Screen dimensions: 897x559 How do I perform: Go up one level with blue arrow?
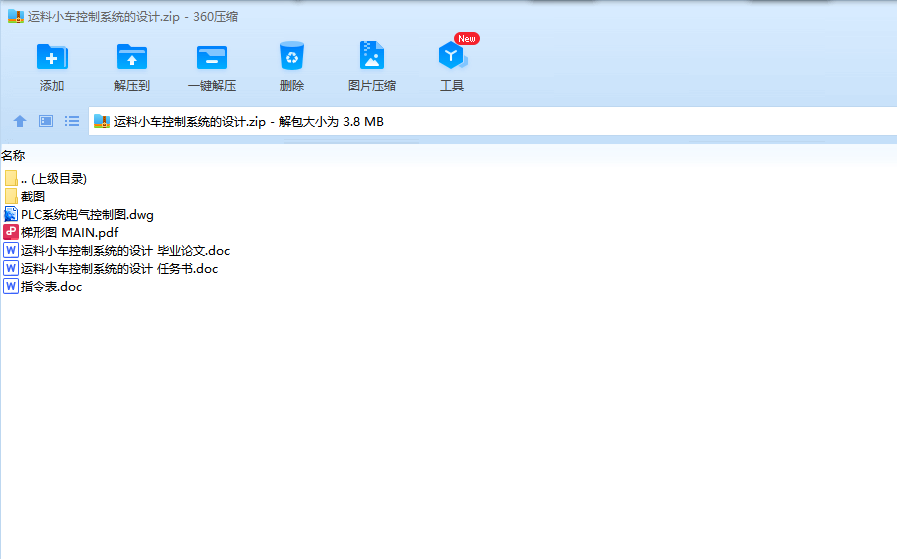(x=20, y=121)
